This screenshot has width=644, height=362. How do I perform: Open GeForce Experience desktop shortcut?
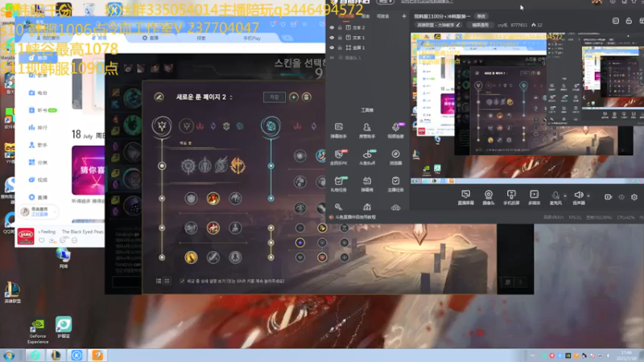38,331
